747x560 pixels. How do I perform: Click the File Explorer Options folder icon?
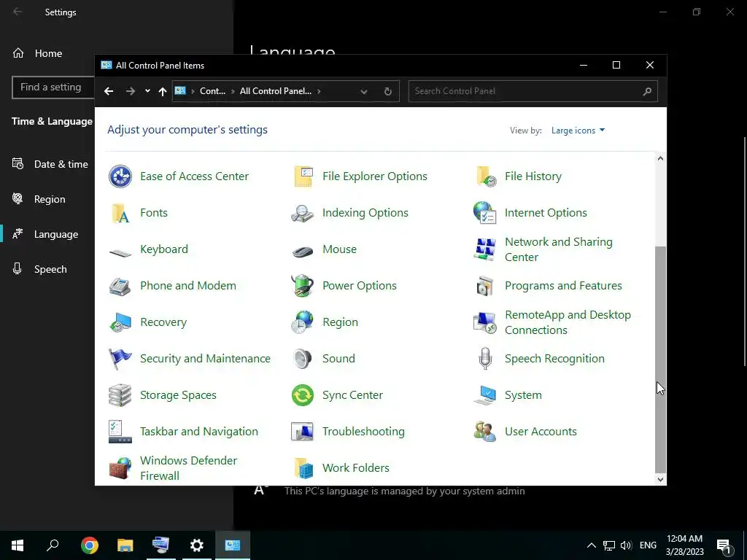[x=303, y=176]
